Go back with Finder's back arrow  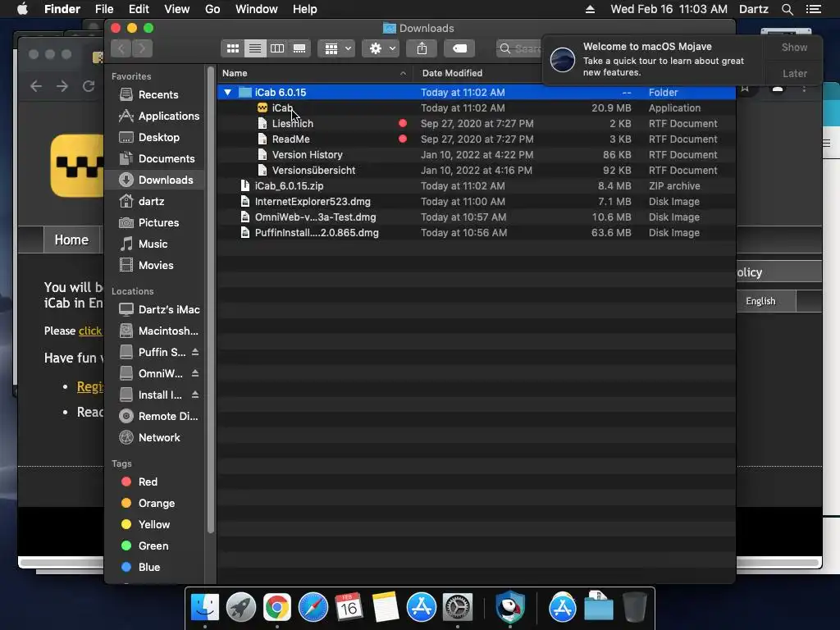point(121,48)
